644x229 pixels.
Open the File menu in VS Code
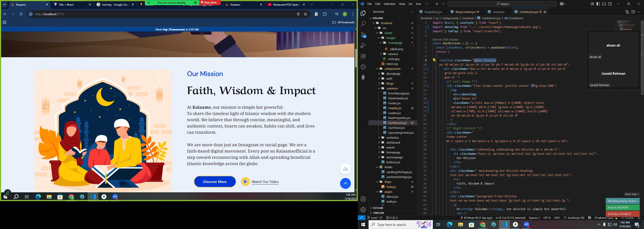click(x=369, y=4)
